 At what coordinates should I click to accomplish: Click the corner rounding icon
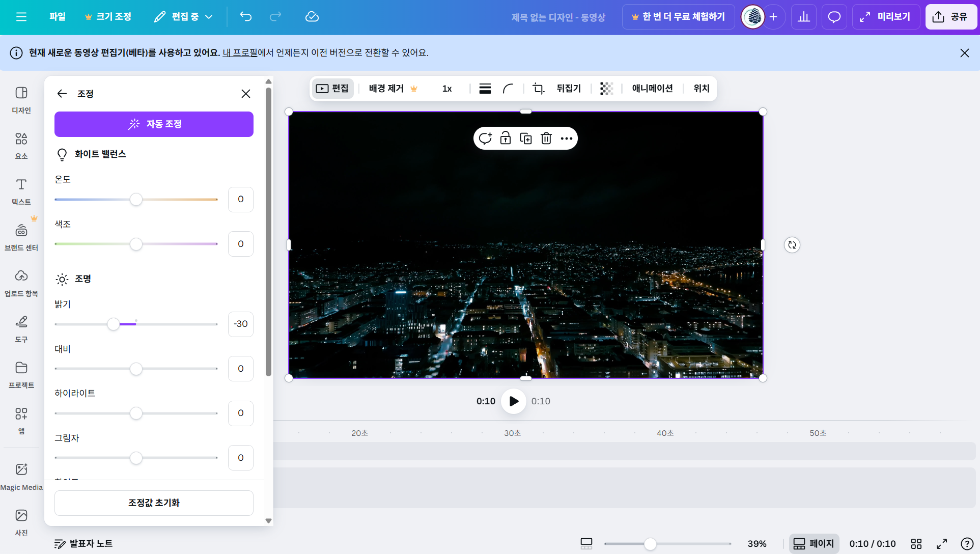pyautogui.click(x=508, y=89)
